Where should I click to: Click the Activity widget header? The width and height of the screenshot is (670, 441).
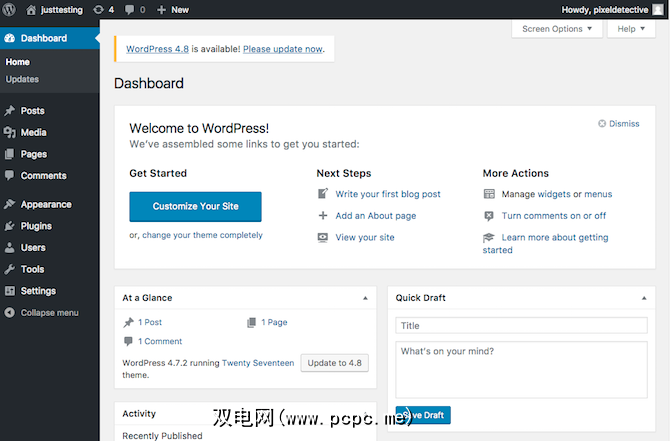click(245, 413)
